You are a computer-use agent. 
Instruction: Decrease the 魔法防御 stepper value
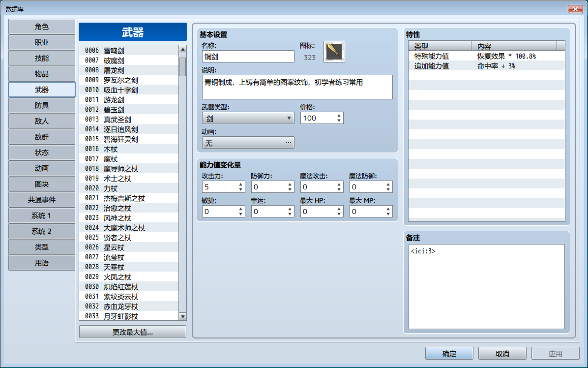pos(388,189)
